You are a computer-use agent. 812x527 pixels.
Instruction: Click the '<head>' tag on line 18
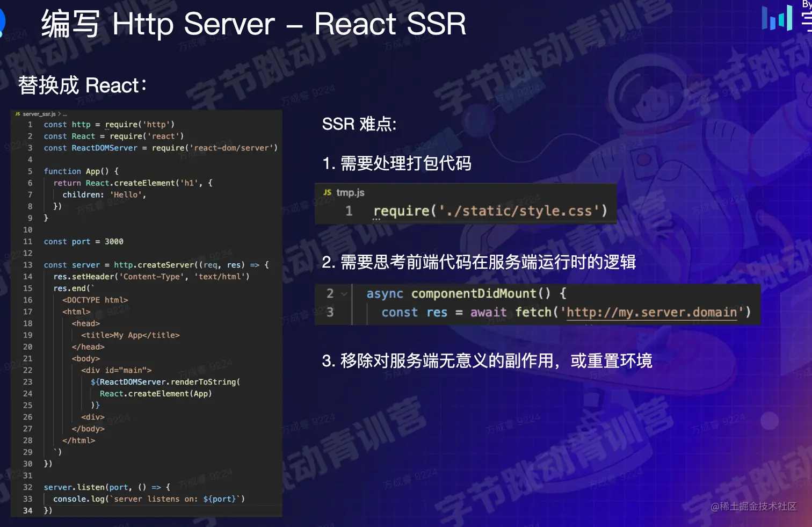tap(86, 323)
